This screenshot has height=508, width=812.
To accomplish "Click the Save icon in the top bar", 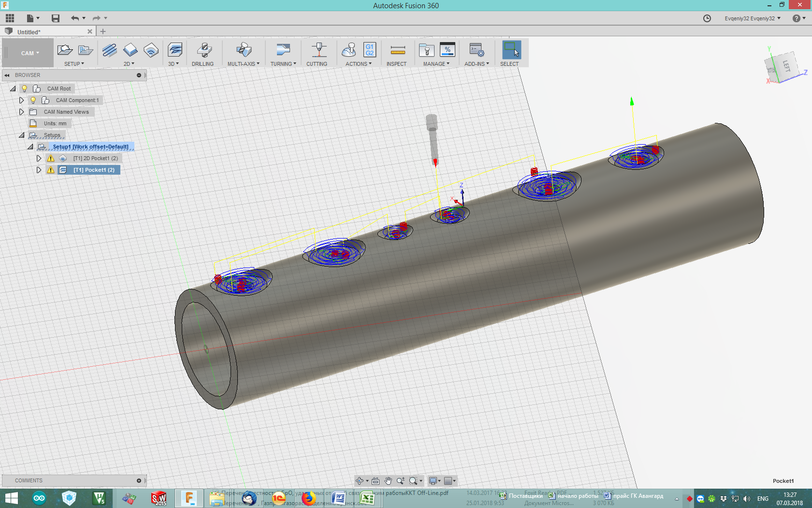I will tap(56, 18).
